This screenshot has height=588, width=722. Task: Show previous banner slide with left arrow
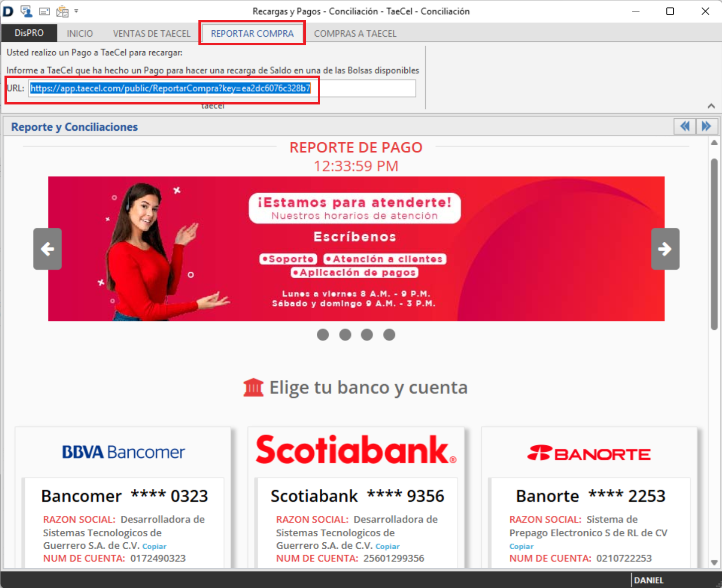pos(48,249)
